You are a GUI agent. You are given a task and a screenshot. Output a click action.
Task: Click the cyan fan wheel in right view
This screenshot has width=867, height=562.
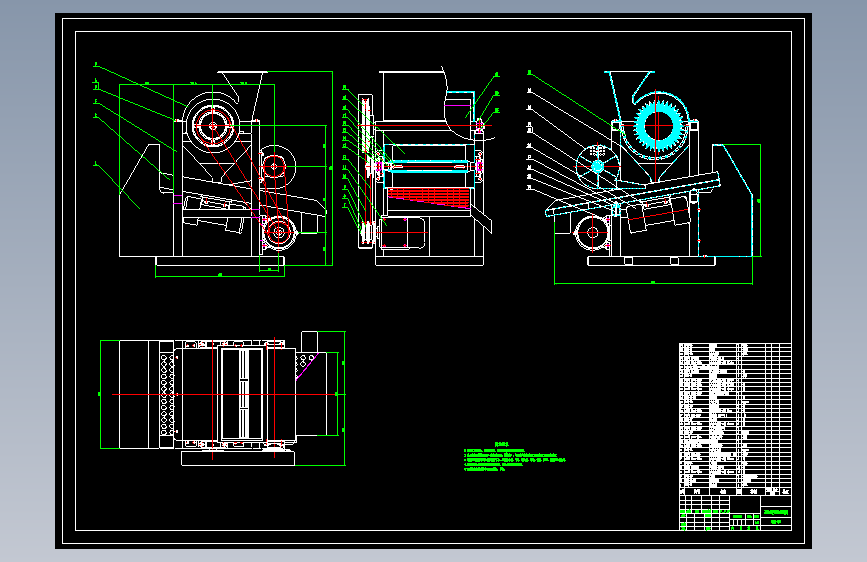(x=598, y=166)
